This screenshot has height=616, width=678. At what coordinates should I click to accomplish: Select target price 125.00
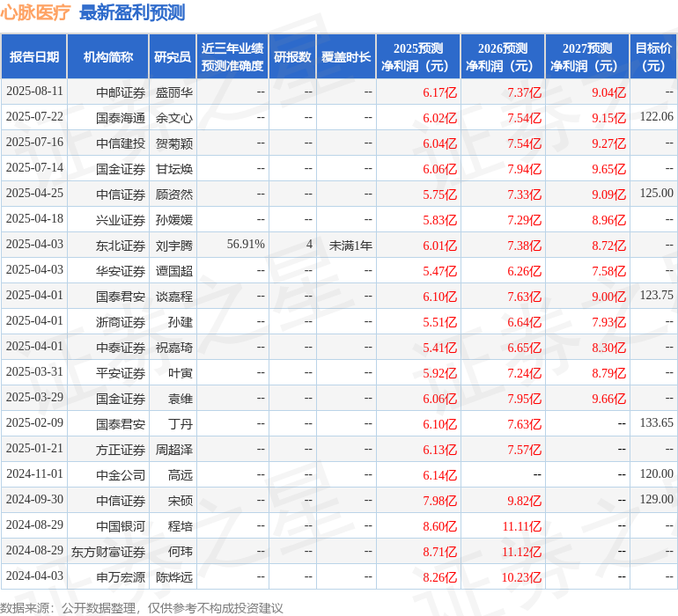tap(656, 194)
